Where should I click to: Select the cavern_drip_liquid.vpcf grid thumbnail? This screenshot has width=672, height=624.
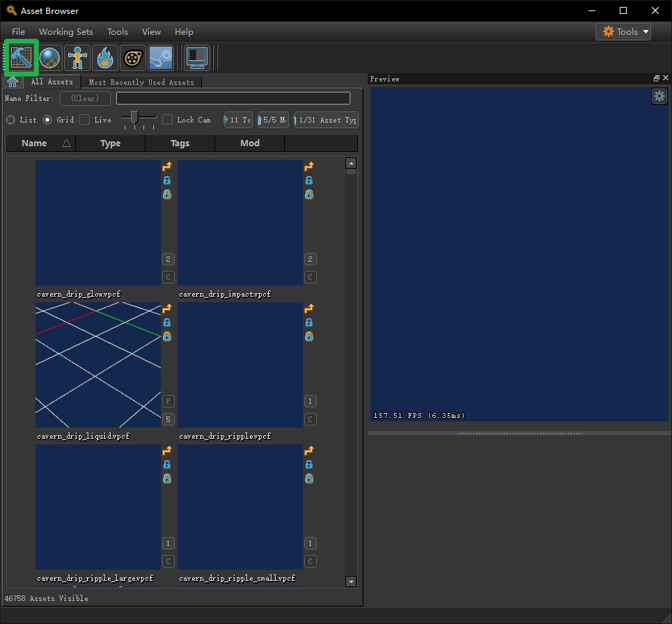(98, 365)
